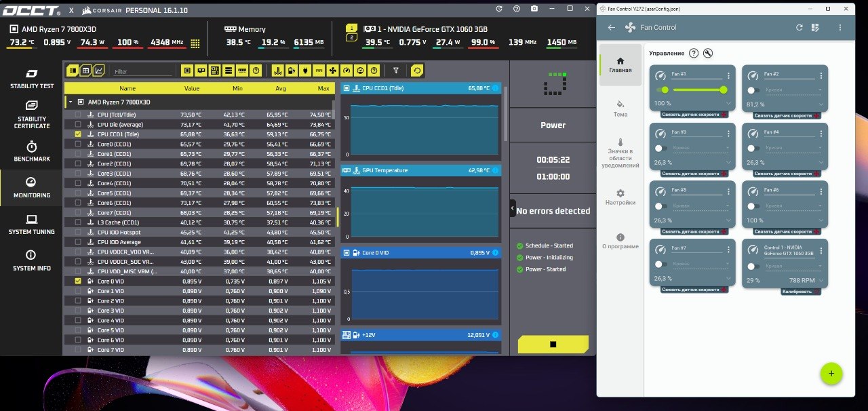868x411 pixels.
Task: Open the Stability Certificate section
Action: (32, 115)
